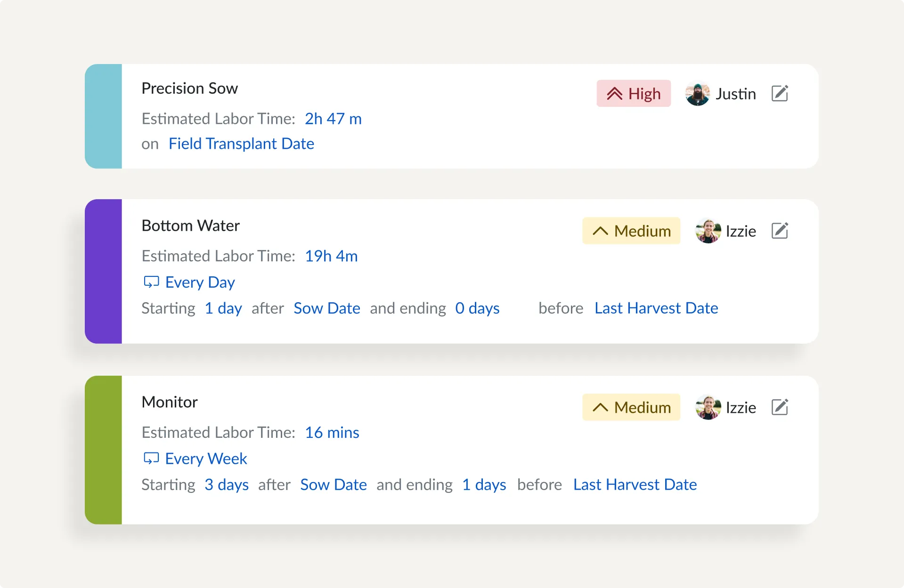The width and height of the screenshot is (904, 588).
Task: Open the Every Week recurrence selector
Action: tap(206, 458)
